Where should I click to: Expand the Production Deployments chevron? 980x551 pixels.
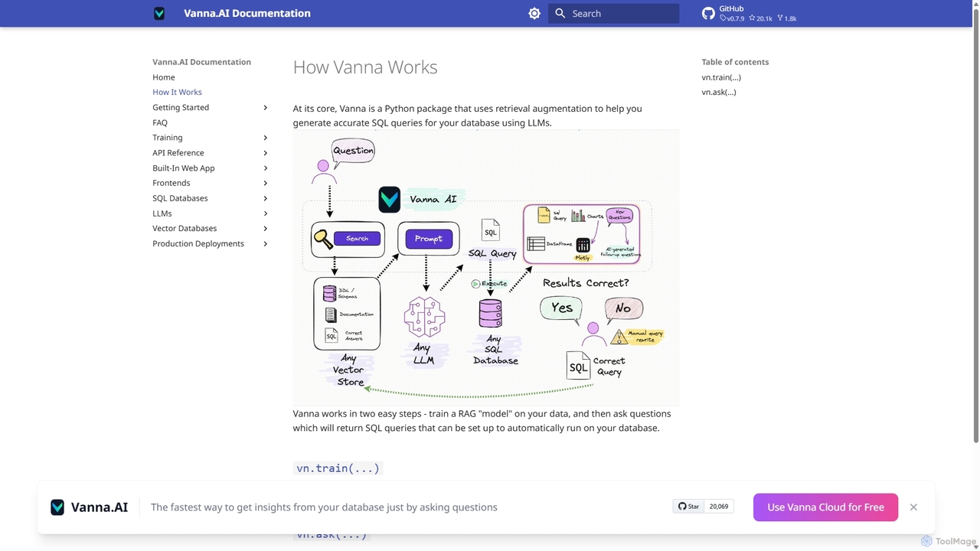[x=266, y=243]
